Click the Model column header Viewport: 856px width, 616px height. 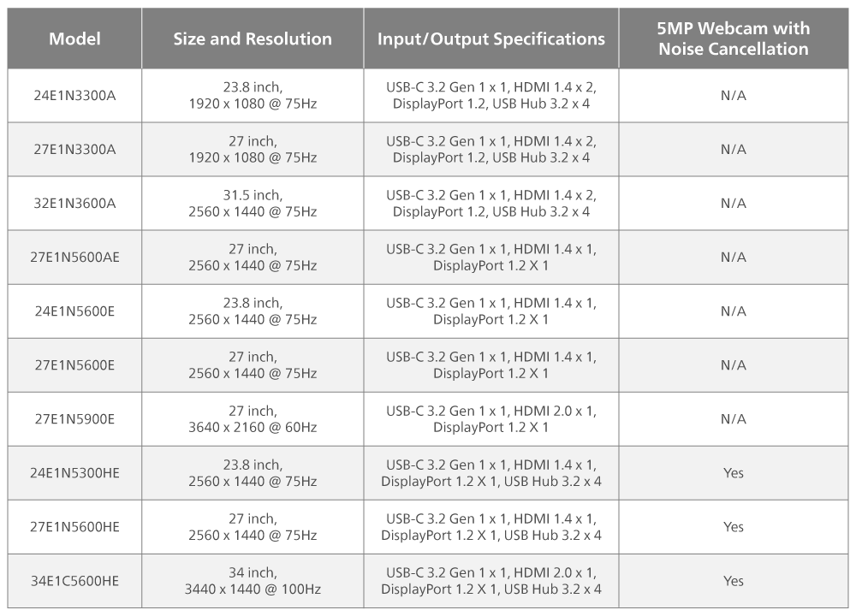(74, 38)
